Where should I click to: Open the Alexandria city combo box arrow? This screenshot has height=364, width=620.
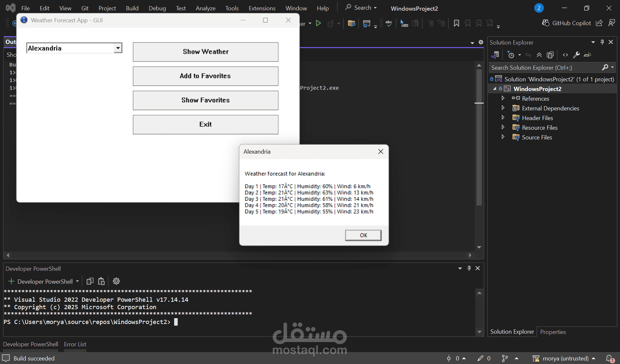pos(118,48)
